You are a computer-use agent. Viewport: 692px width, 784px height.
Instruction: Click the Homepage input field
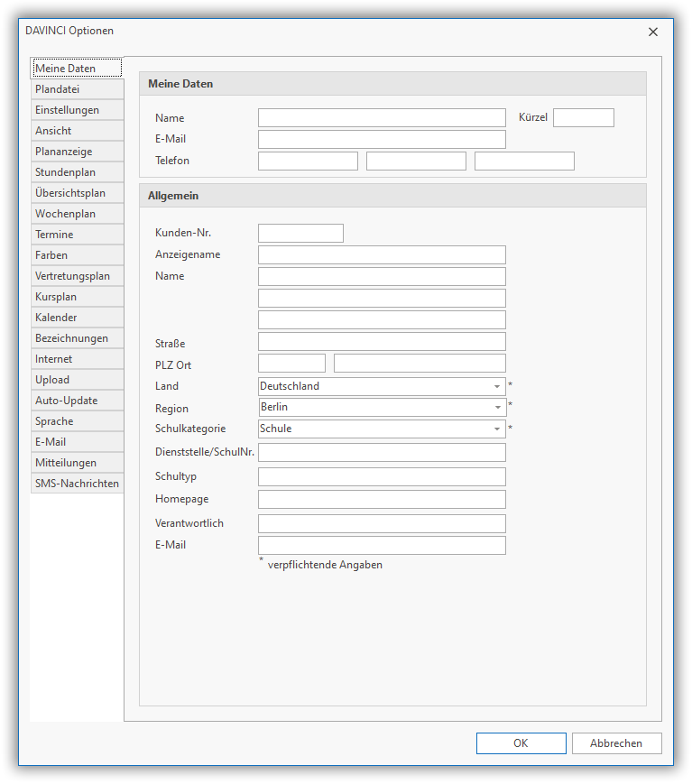point(382,500)
